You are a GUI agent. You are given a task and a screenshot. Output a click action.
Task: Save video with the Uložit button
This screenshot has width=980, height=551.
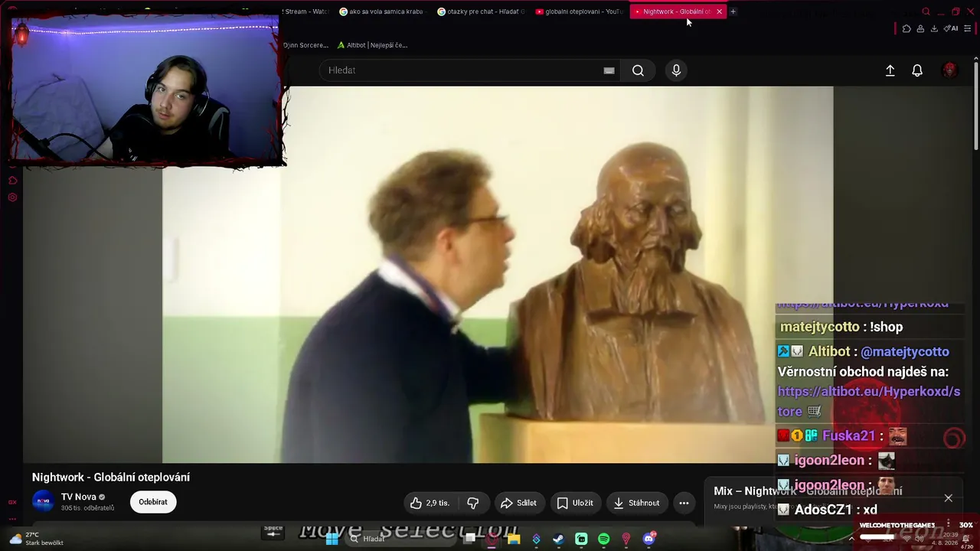tap(575, 503)
